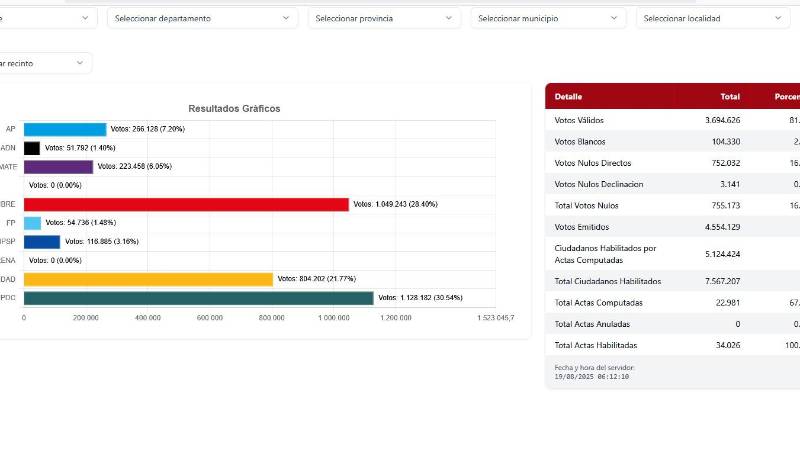800x450 pixels.
Task: Click the sky-blue FP bar
Action: [x=33, y=223]
